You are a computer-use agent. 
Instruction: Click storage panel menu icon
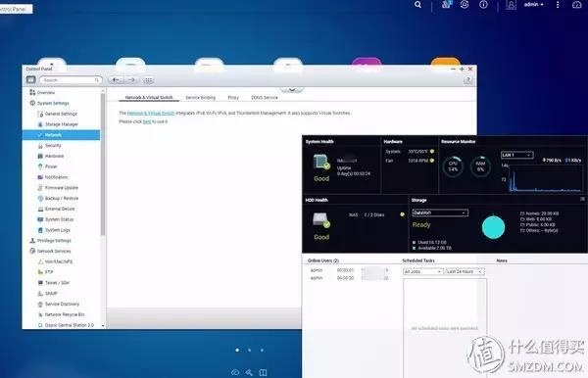pos(582,200)
